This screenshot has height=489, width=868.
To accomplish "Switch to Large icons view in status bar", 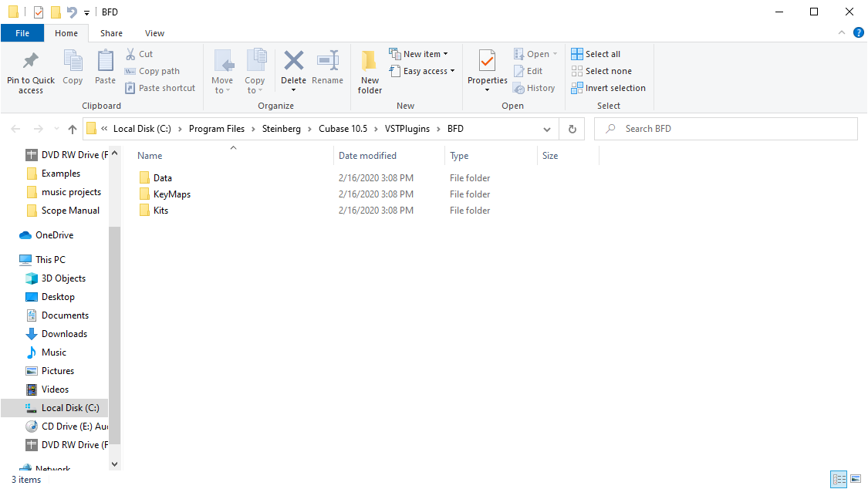I will (x=856, y=479).
